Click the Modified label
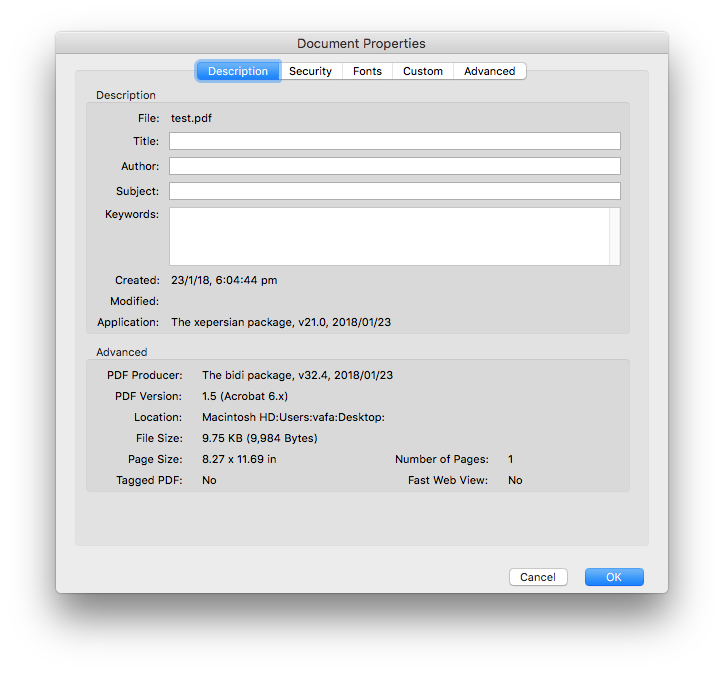 [x=134, y=301]
